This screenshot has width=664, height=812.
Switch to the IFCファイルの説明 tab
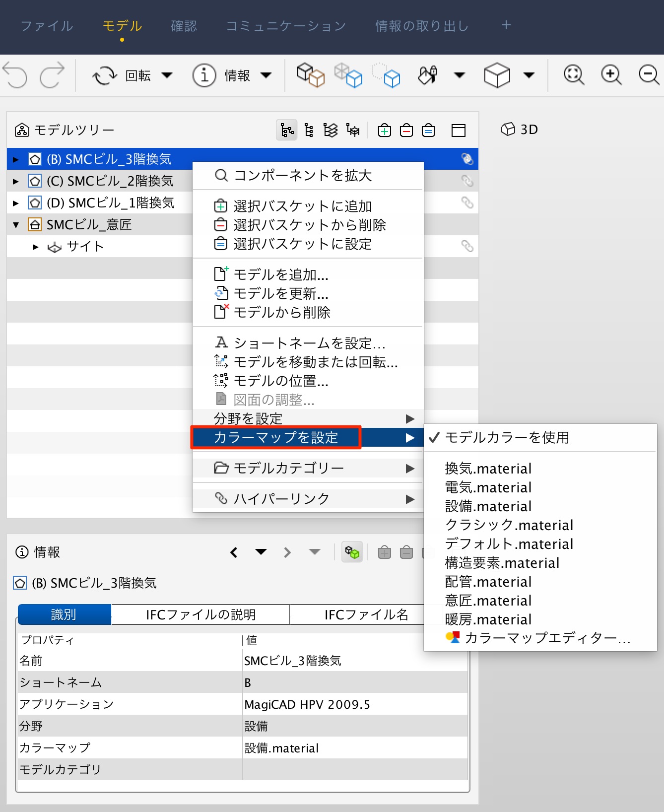200,614
